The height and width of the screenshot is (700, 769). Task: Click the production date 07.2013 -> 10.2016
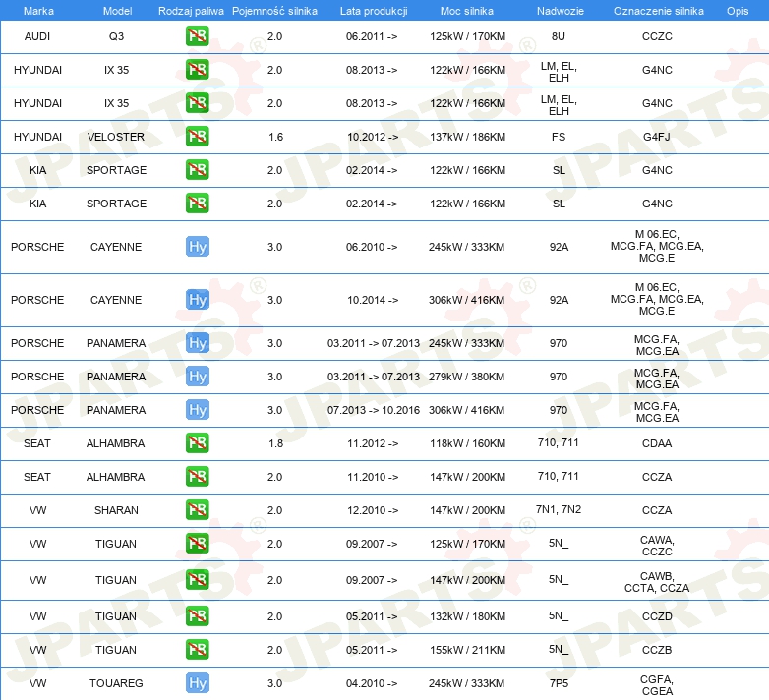[x=373, y=410]
